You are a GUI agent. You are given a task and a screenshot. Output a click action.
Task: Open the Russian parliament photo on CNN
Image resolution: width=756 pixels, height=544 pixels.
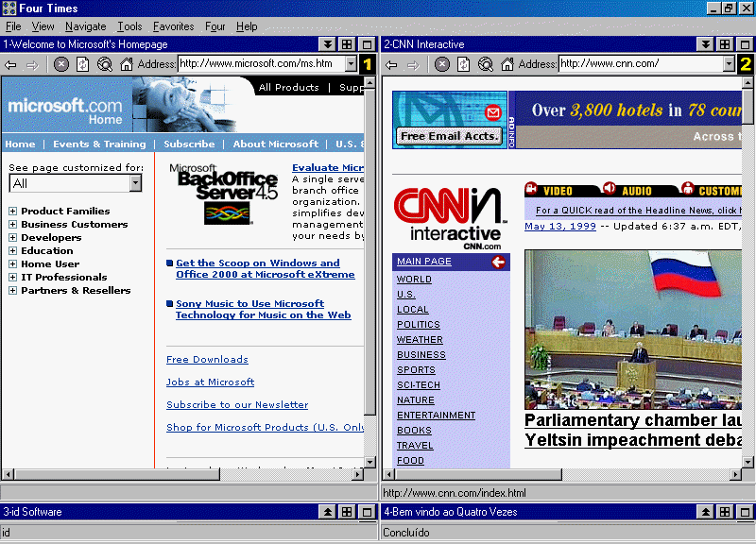tap(633, 329)
